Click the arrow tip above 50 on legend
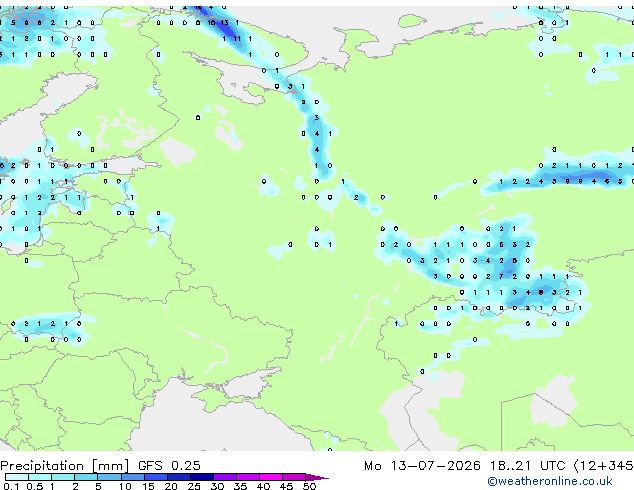Screen dimensions: 634x490 (318, 477)
